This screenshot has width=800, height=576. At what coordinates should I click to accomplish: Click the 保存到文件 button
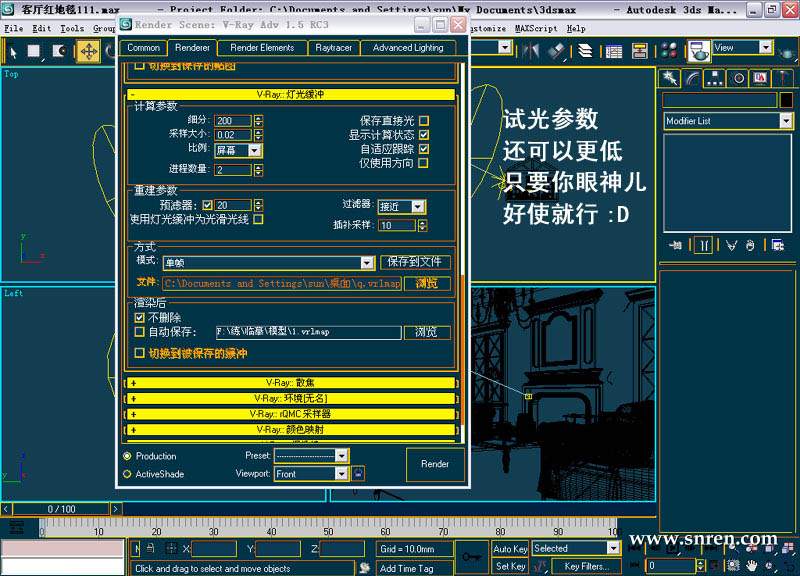pyautogui.click(x=414, y=262)
